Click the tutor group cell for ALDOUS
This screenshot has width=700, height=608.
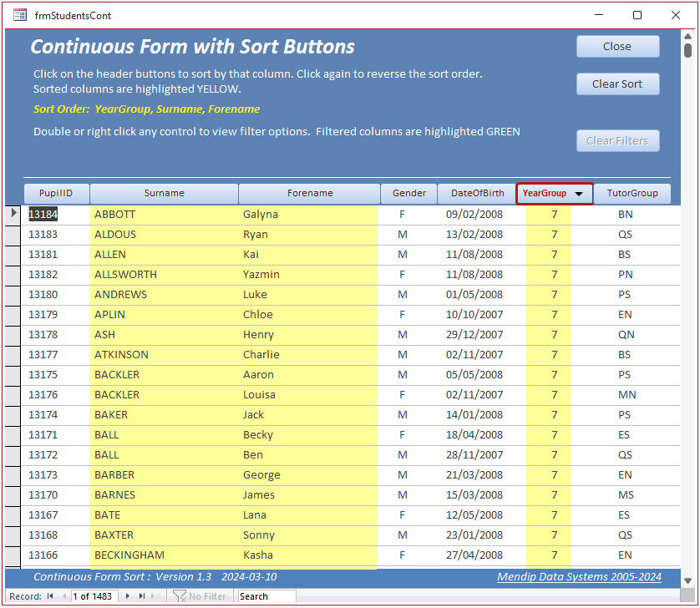[625, 235]
